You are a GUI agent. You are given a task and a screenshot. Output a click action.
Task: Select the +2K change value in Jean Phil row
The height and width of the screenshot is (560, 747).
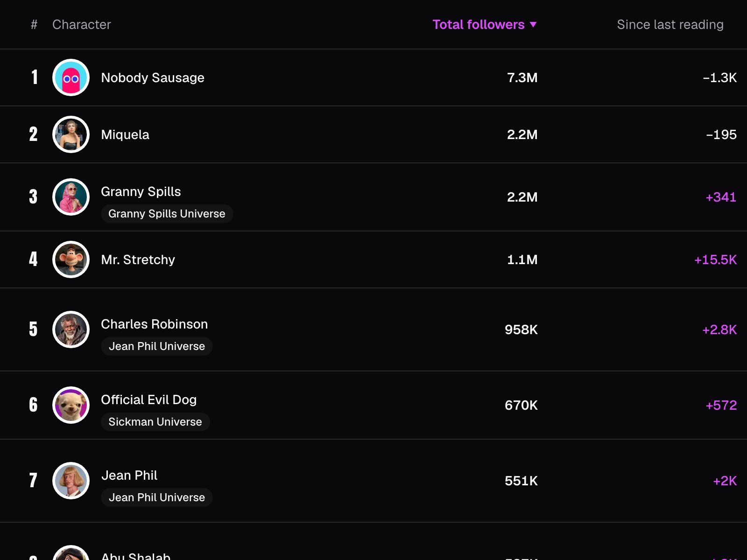(725, 481)
